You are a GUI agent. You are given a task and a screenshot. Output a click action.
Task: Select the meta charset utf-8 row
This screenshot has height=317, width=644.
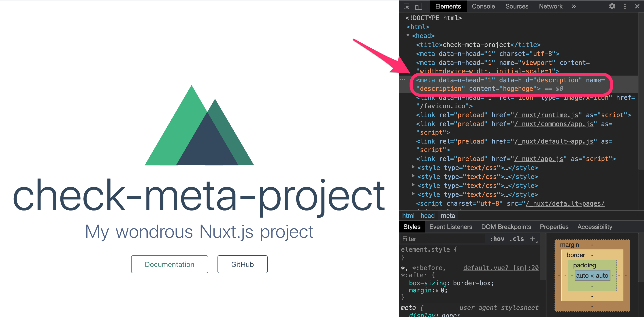point(488,54)
